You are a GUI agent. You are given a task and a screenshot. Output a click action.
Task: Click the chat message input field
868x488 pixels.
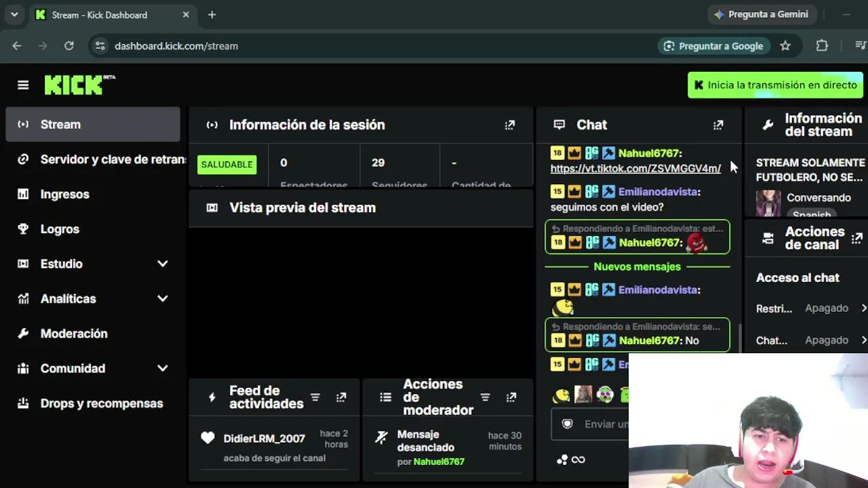(590, 424)
